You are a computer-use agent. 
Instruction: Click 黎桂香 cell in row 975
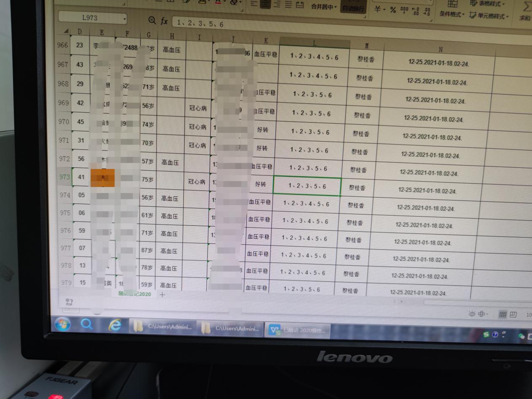(x=355, y=223)
